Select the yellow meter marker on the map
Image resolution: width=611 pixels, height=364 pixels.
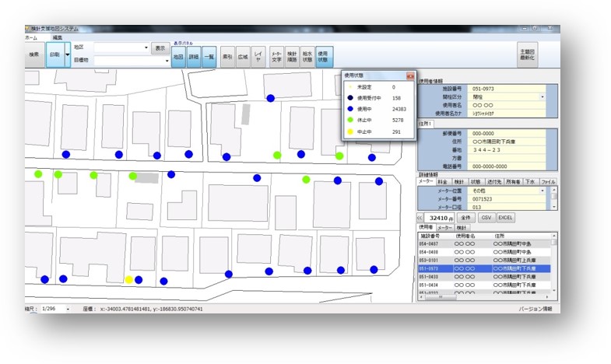[x=129, y=280]
